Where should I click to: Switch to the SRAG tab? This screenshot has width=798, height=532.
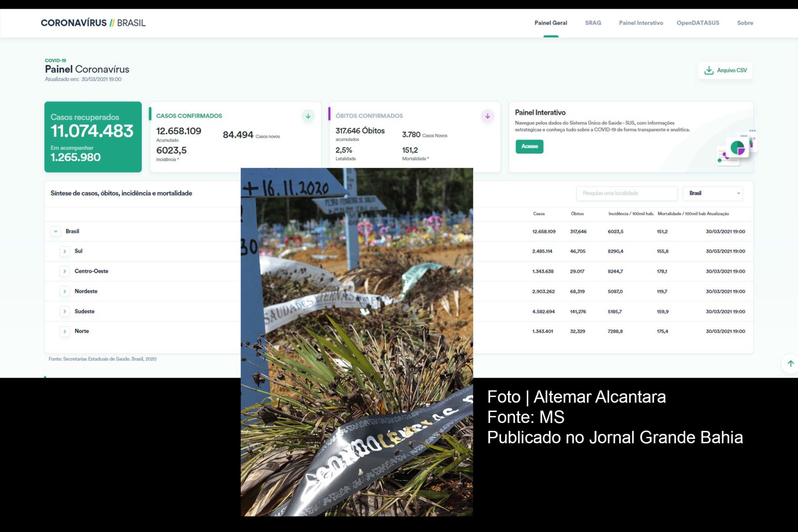pos(593,23)
